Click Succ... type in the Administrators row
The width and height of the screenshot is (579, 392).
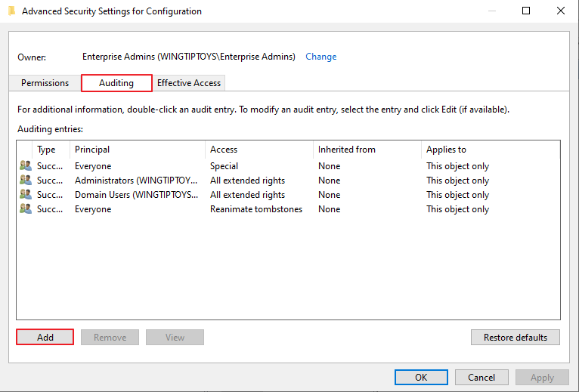click(50, 181)
